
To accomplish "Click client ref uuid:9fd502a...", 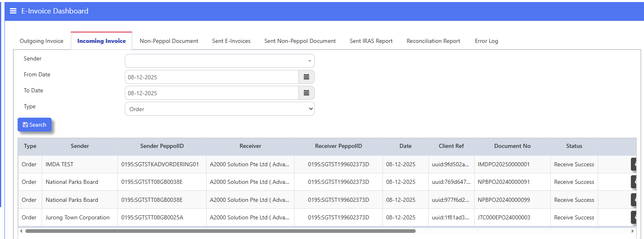I will coord(450,164).
